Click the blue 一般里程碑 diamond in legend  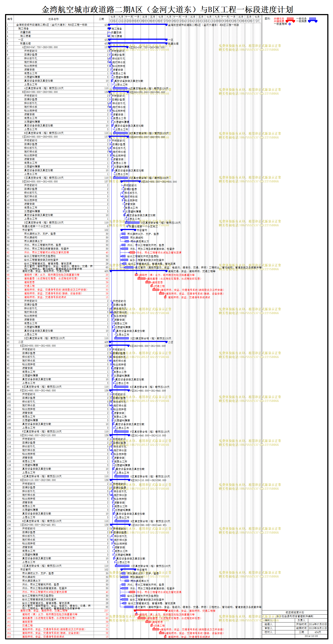290,24
